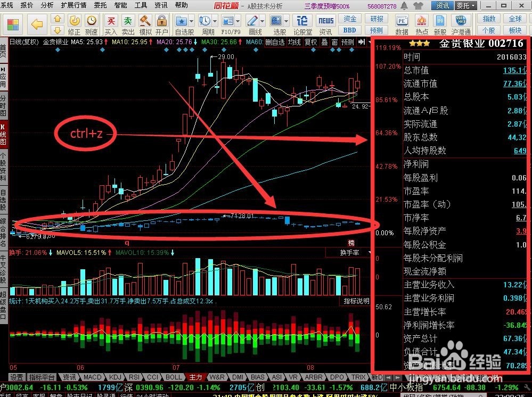This screenshot has width=532, height=397.
Task: Click the 卖出 sell icon
Action: click(x=128, y=25)
